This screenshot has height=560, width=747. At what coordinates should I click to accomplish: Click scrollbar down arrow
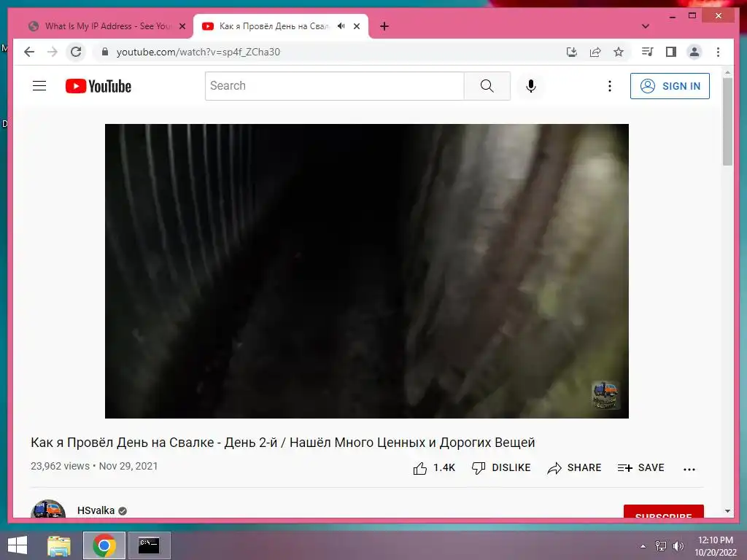coord(727,511)
